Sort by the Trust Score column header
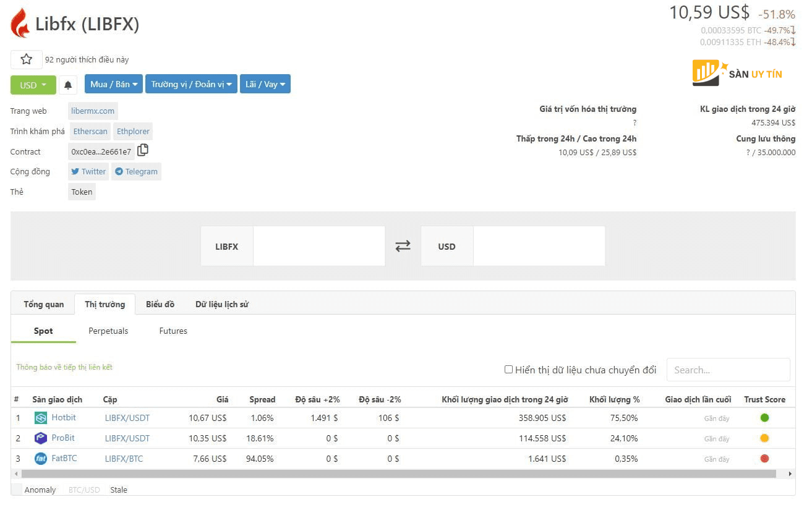 coord(764,399)
